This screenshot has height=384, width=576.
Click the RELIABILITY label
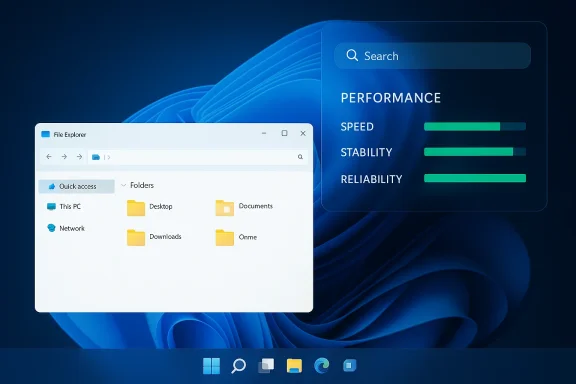tap(371, 179)
